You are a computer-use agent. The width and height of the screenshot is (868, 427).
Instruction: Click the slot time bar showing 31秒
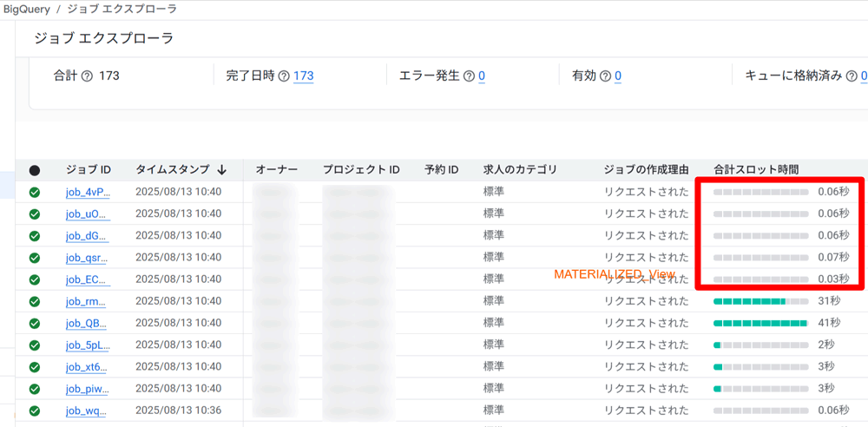[760, 301]
